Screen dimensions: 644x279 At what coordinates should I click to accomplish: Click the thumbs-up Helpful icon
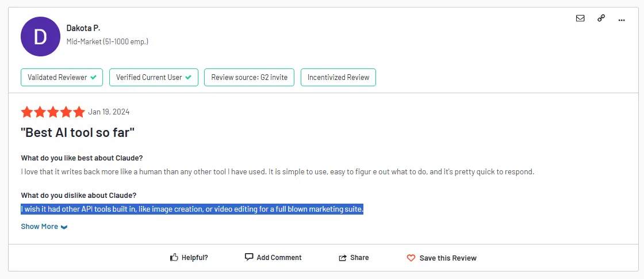point(174,258)
